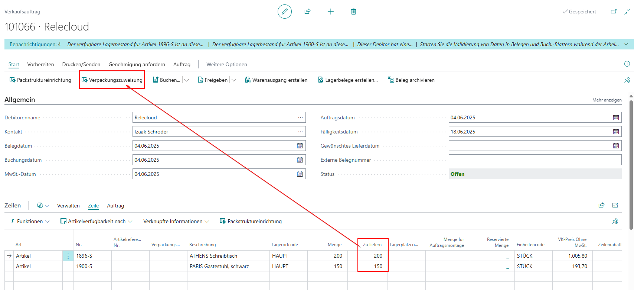Click the plus icon to create new order
This screenshot has width=644, height=290.
tap(331, 12)
